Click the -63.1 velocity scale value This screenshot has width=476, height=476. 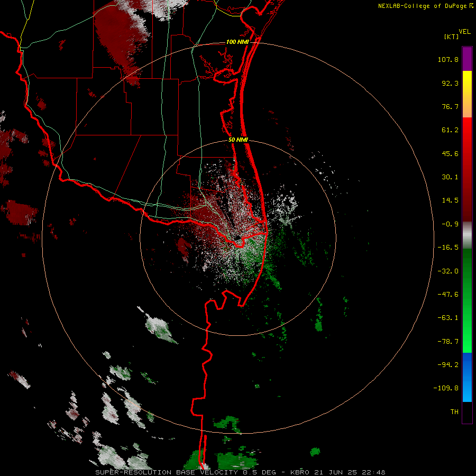(x=448, y=318)
